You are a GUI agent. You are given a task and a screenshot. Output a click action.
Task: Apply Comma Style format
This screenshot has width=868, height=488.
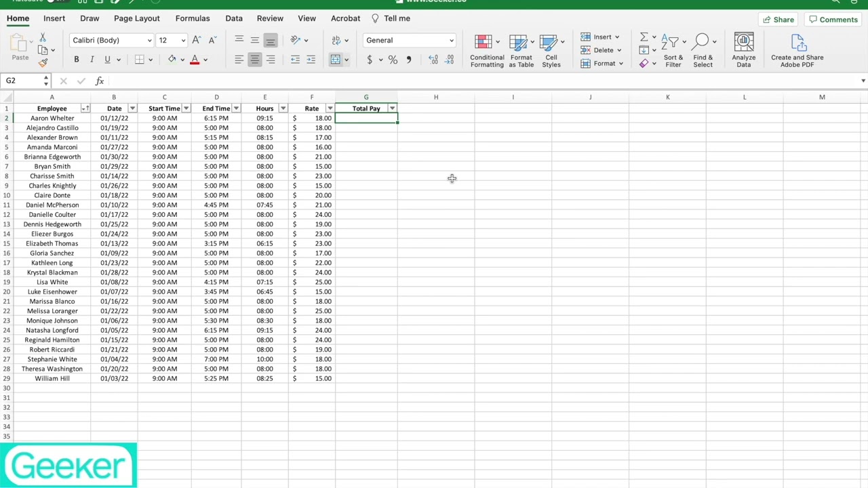[x=408, y=60]
